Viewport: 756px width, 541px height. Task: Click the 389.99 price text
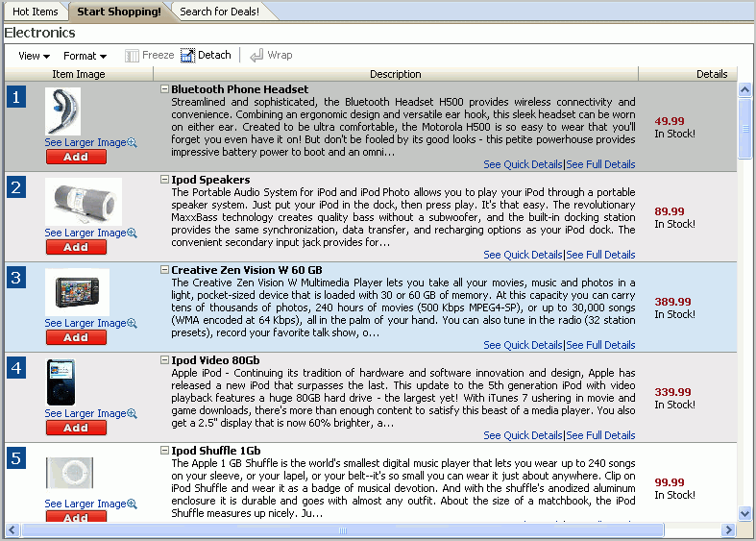point(672,302)
